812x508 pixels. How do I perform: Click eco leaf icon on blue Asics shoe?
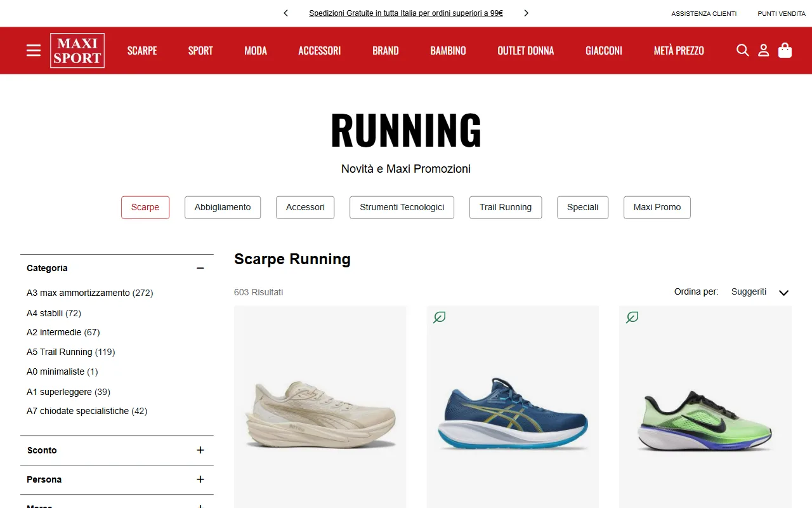[x=440, y=317]
